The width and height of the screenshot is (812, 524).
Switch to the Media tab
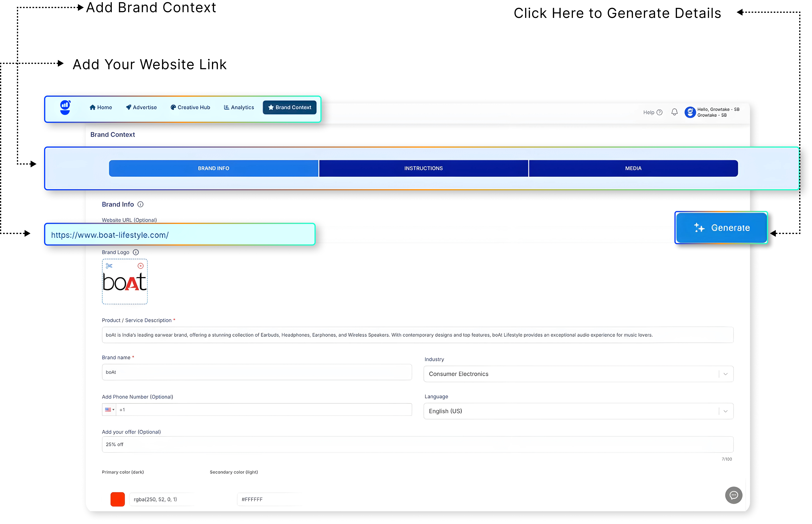click(x=633, y=169)
